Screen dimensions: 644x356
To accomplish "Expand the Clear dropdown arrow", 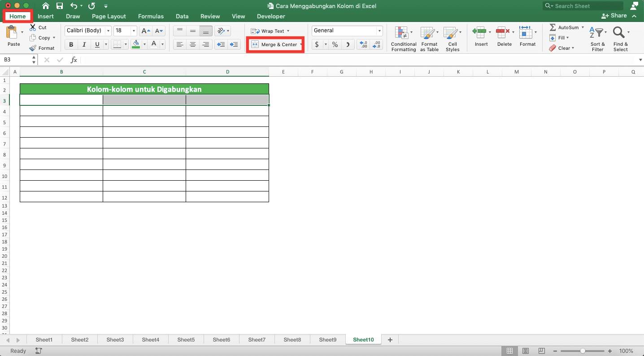I will pos(573,48).
